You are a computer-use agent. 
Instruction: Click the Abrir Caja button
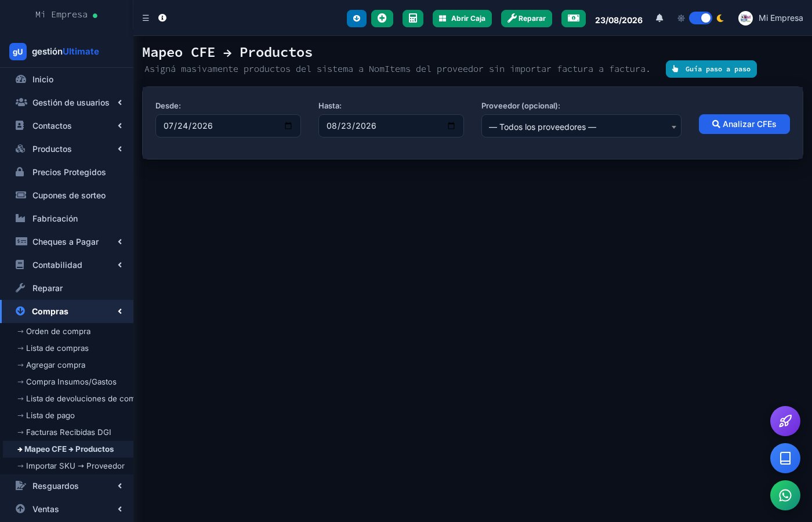coord(462,19)
